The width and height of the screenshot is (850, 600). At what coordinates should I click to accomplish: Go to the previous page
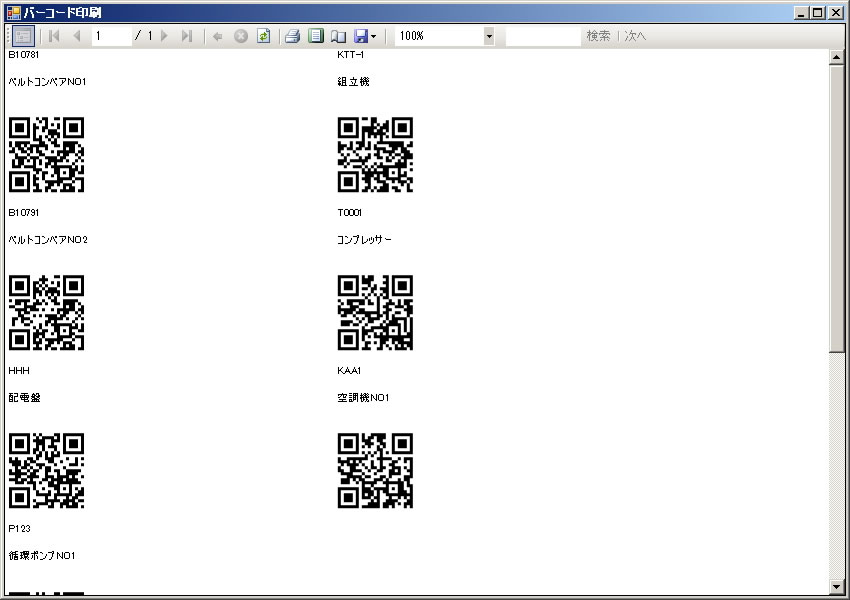[x=76, y=36]
